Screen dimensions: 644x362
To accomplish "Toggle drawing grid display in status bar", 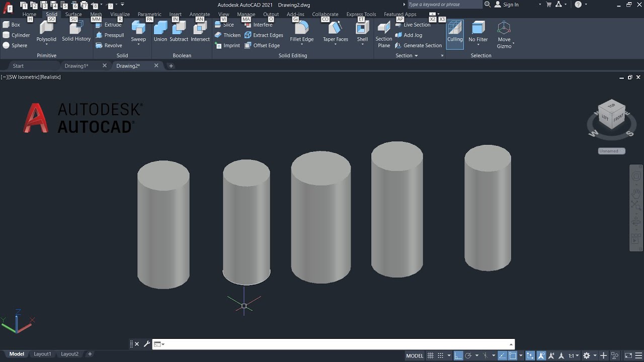I will click(430, 355).
